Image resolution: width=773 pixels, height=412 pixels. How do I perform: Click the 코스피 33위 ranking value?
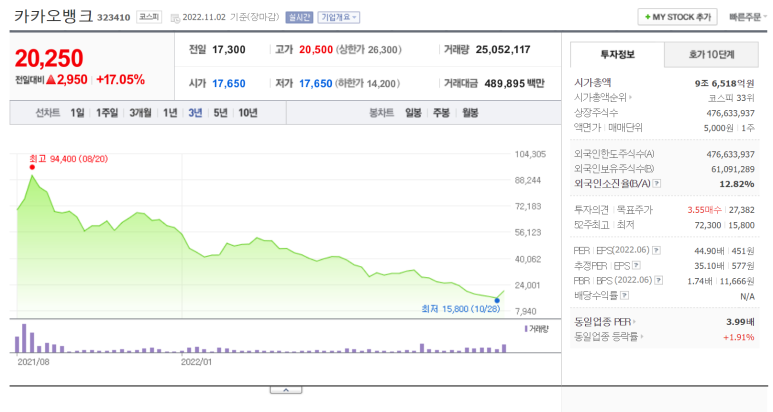point(731,98)
